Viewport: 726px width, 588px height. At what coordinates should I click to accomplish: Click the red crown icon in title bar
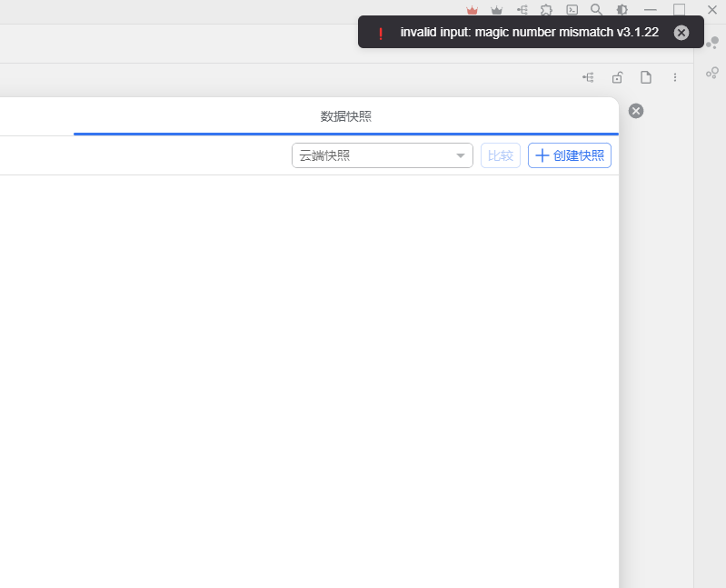pos(472,10)
